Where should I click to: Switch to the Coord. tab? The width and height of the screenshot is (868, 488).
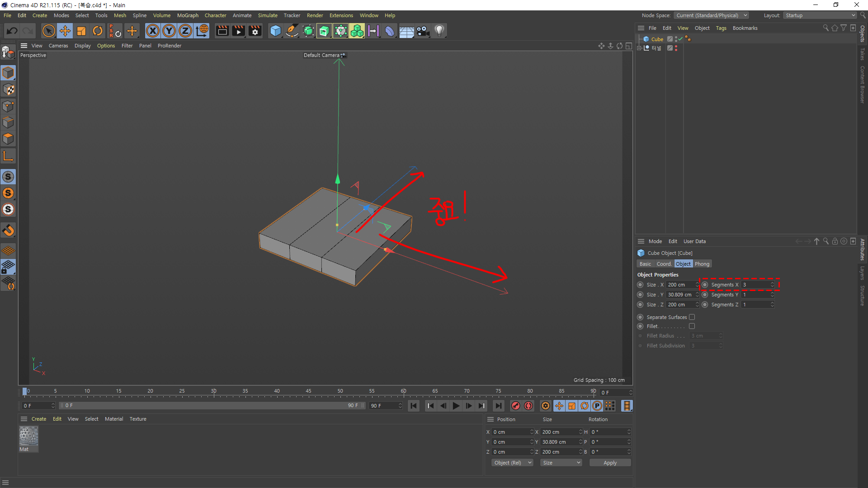tap(664, 264)
